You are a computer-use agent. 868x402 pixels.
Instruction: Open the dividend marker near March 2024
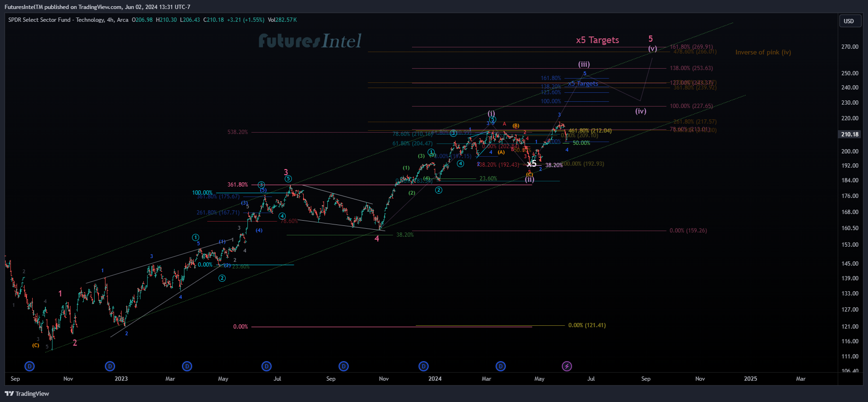click(x=500, y=366)
